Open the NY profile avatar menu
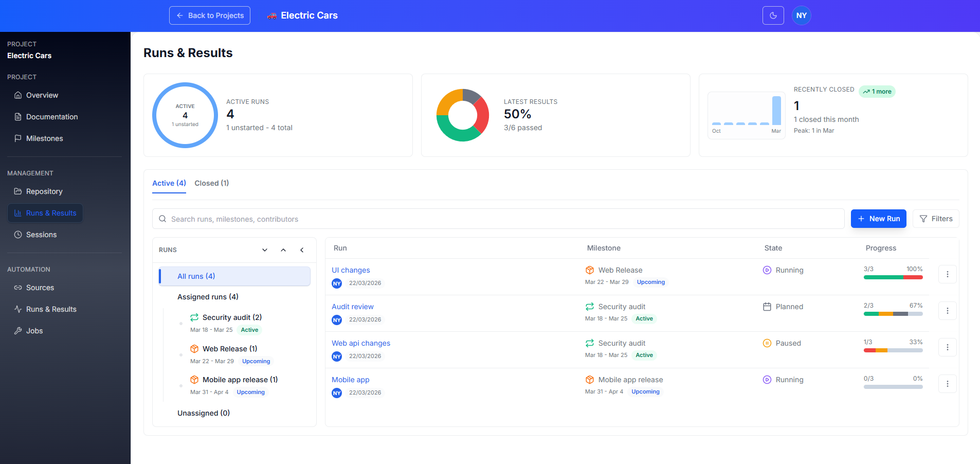This screenshot has height=464, width=980. tap(801, 15)
